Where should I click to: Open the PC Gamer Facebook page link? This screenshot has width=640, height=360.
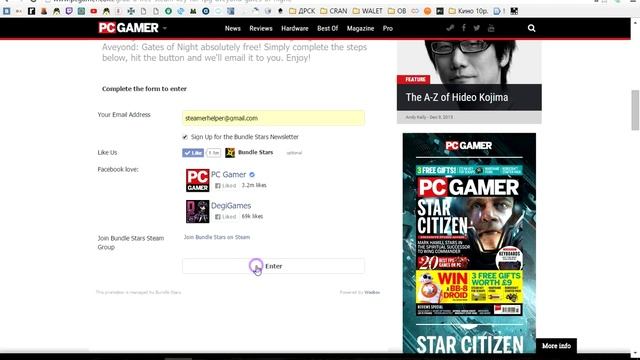click(229, 175)
